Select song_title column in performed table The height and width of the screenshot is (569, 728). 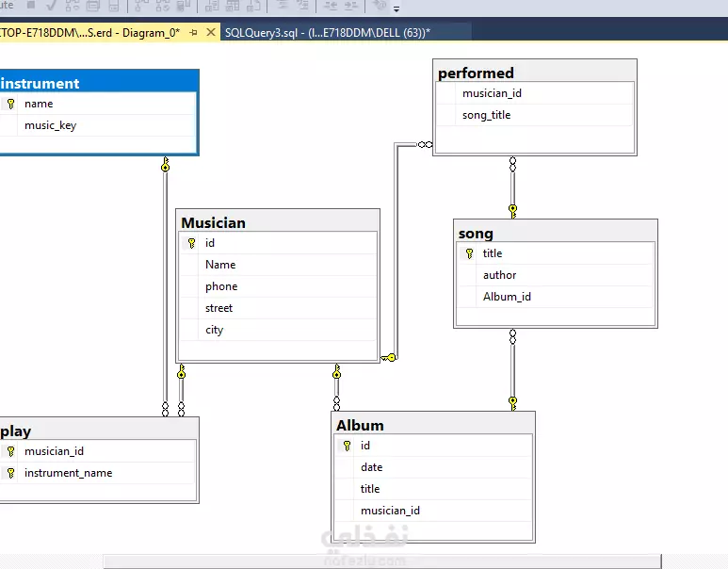pyautogui.click(x=535, y=115)
